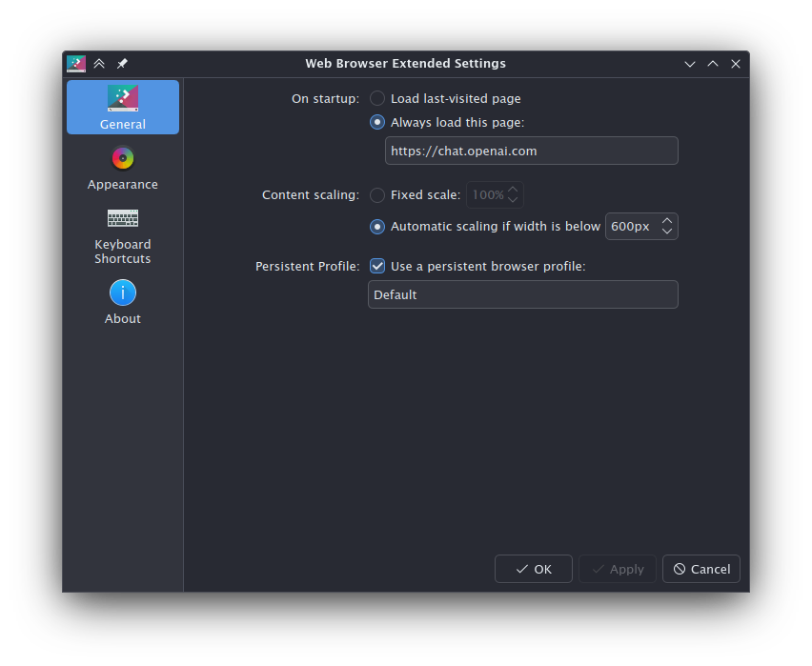Click the 100% fixed scale spinbox
Viewport: 812px width, 666px height.
click(x=495, y=194)
